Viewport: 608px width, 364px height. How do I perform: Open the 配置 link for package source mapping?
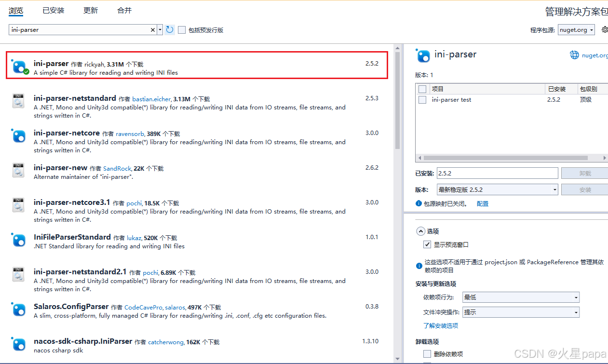tap(483, 204)
